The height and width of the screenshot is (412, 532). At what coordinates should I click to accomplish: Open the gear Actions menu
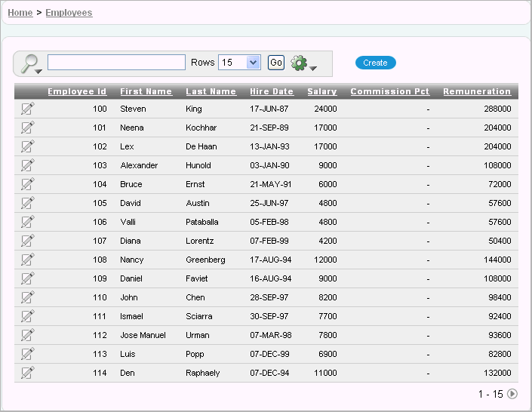(303, 63)
